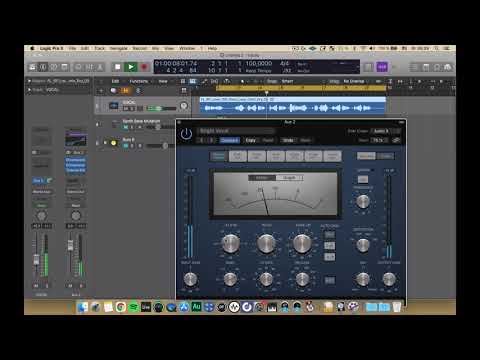This screenshot has width=480, height=360.
Task: Mute the VOCAL track
Action: click(126, 108)
